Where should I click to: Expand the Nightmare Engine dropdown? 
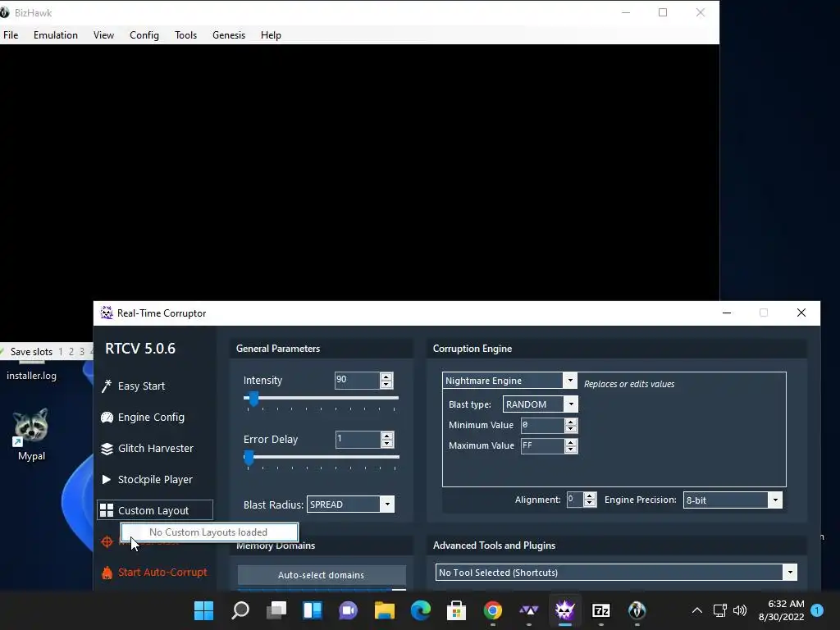click(x=570, y=381)
